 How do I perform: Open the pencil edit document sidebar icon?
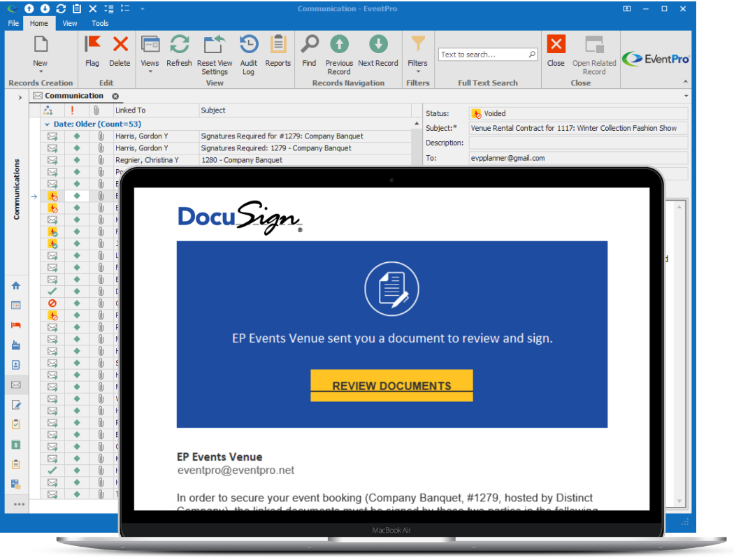[x=16, y=405]
